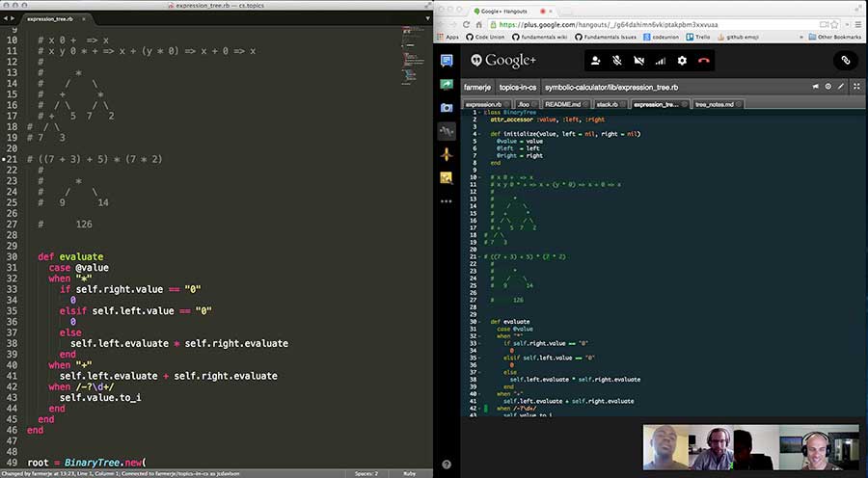Open the bandwidth signal settings
This screenshot has width=868, height=478.
(661, 60)
